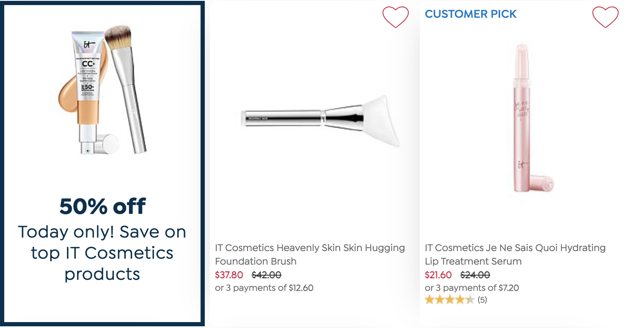
Task: Favorite the Heavenly Skin Foundation Brush with heart
Action: pyautogui.click(x=396, y=17)
